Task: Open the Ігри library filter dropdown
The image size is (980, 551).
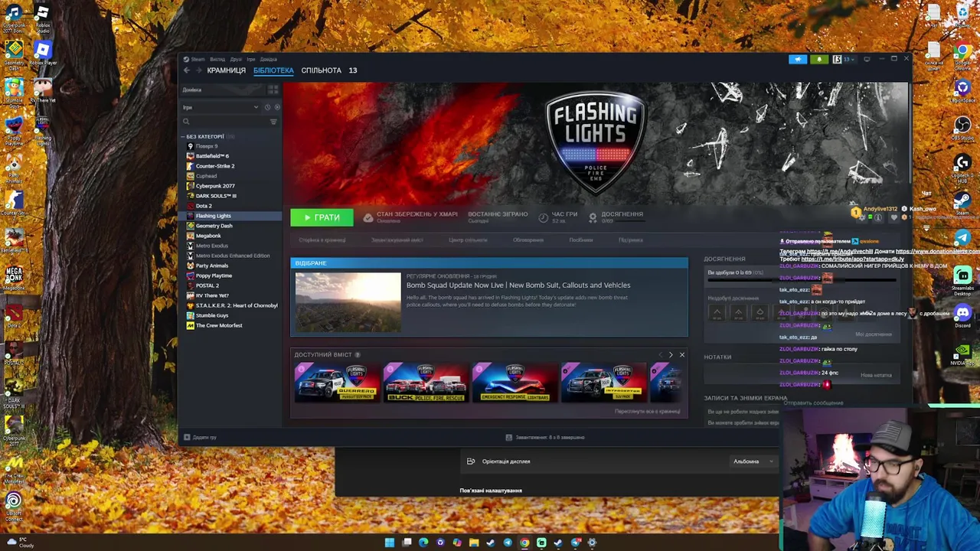Action: click(x=220, y=107)
